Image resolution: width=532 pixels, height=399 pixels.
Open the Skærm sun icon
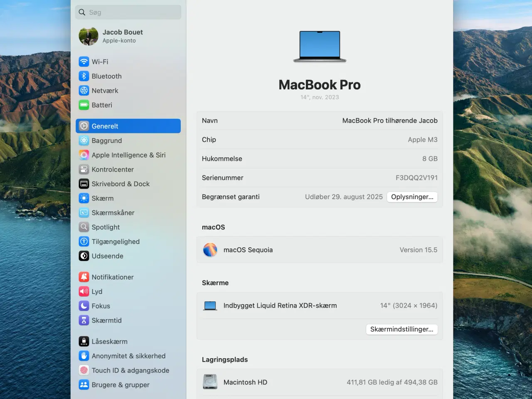coord(84,198)
